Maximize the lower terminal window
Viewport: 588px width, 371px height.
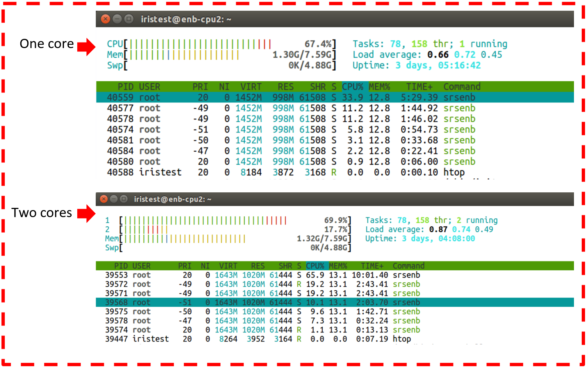pos(124,199)
